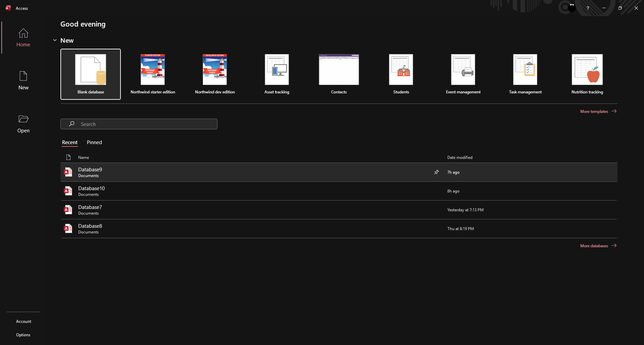Click the file type icon column header
644x345 pixels.
click(68, 157)
